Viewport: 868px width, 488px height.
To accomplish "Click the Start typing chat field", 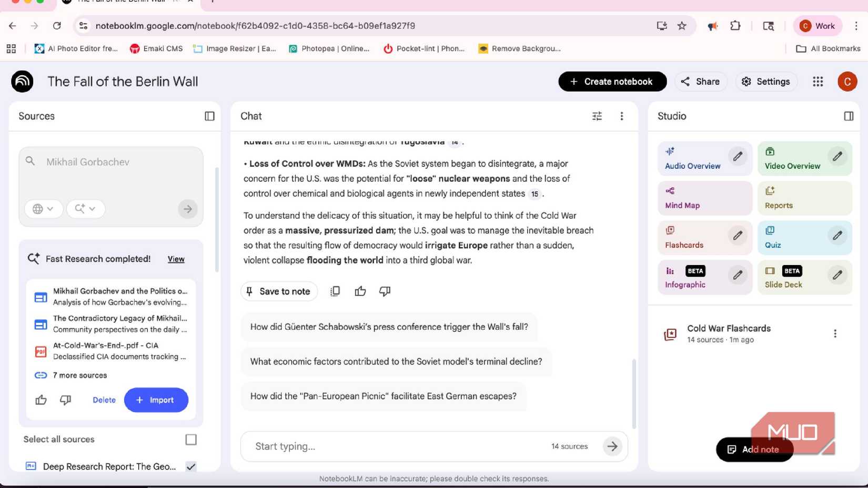I will click(368, 446).
